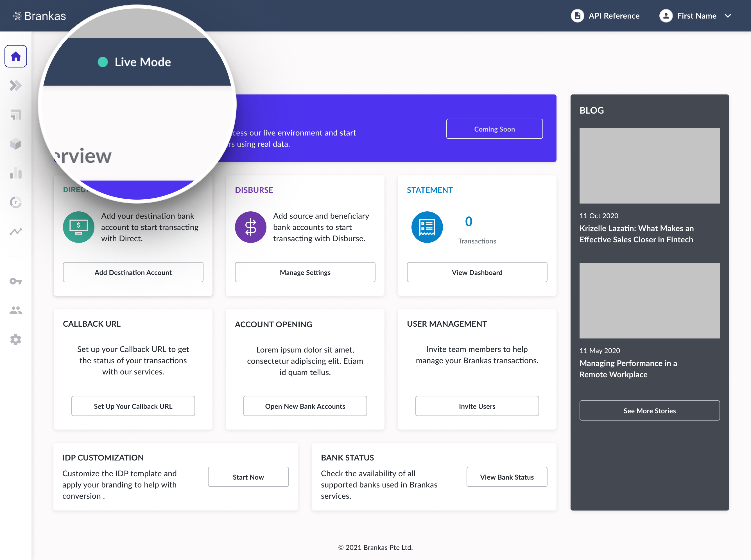Open the key icon in the sidebar
Image resolution: width=751 pixels, height=560 pixels.
[15, 281]
